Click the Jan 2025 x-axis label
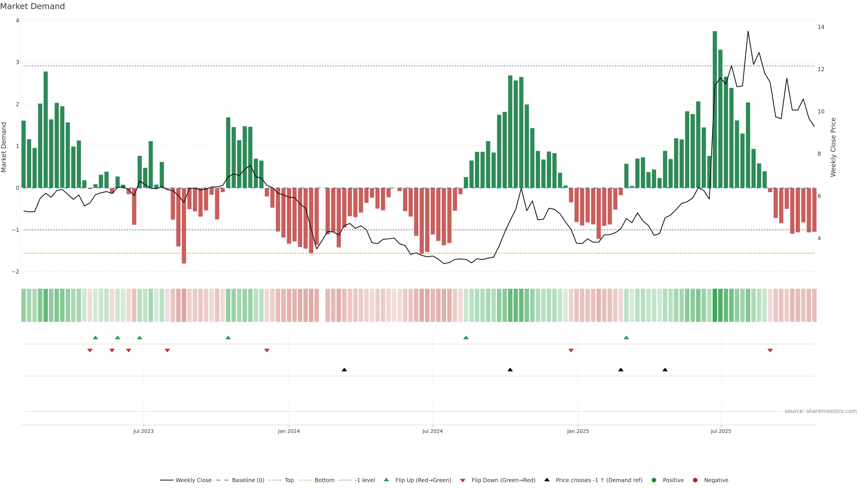Viewport: 868px width, 488px height. tap(578, 431)
